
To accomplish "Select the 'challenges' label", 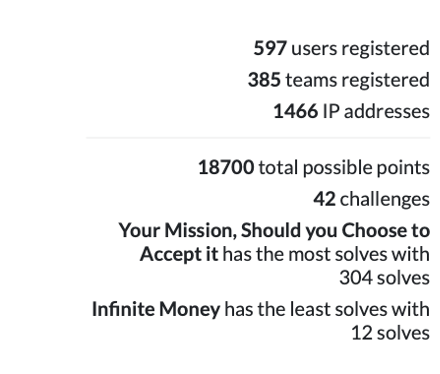I will [385, 200].
